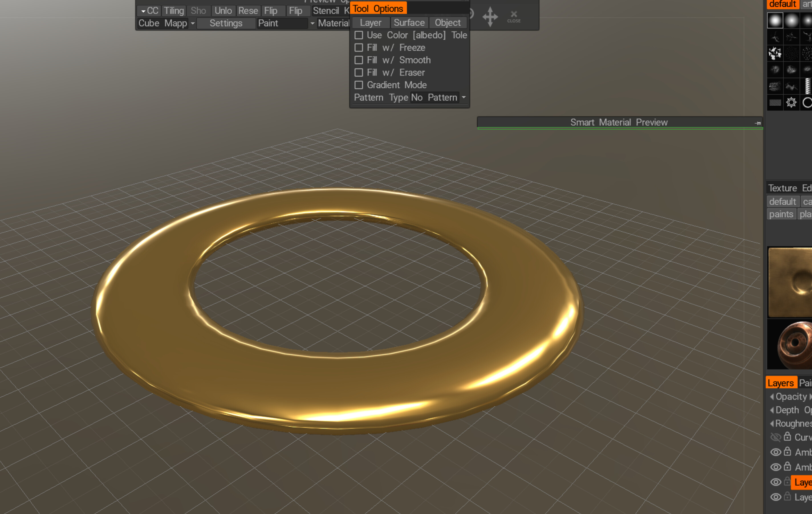Open the Paint mode dropdown arrow
This screenshot has height=514, width=812.
coord(312,23)
